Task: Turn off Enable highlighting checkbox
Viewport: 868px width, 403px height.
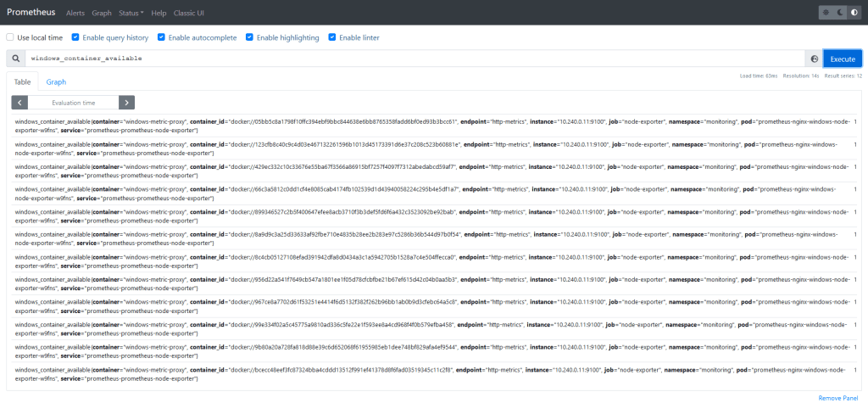Action: [249, 37]
